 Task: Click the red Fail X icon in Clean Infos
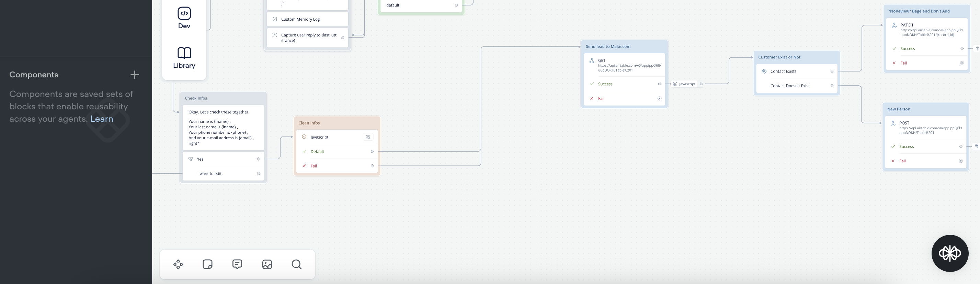pos(304,166)
